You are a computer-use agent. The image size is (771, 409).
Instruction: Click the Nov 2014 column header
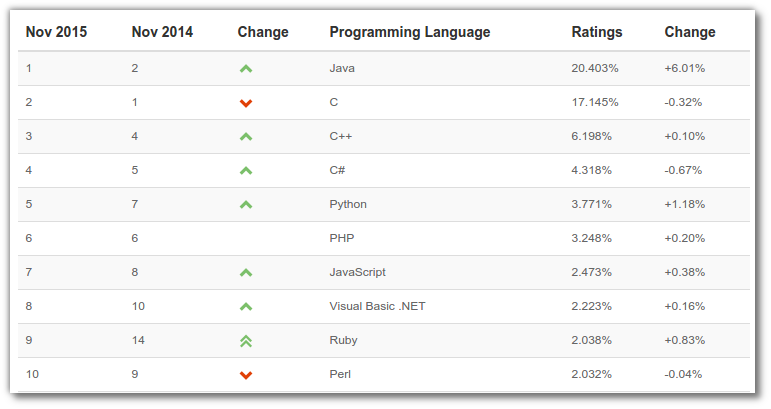click(x=162, y=32)
